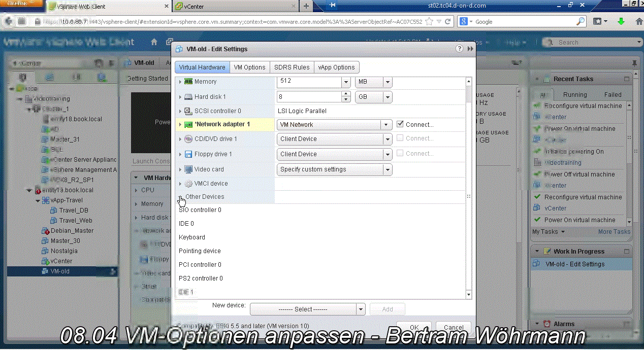Switch to the SDRS Rules tab
644x350 pixels.
coord(292,67)
